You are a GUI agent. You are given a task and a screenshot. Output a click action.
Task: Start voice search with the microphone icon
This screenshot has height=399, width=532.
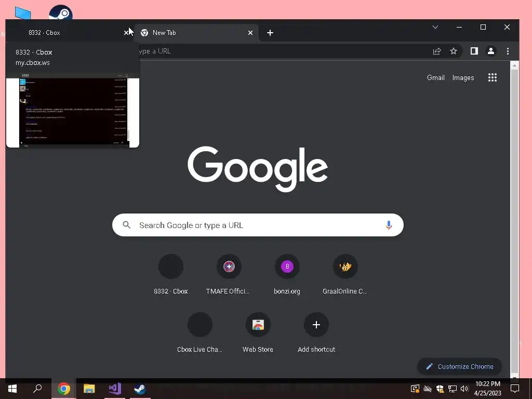click(389, 225)
